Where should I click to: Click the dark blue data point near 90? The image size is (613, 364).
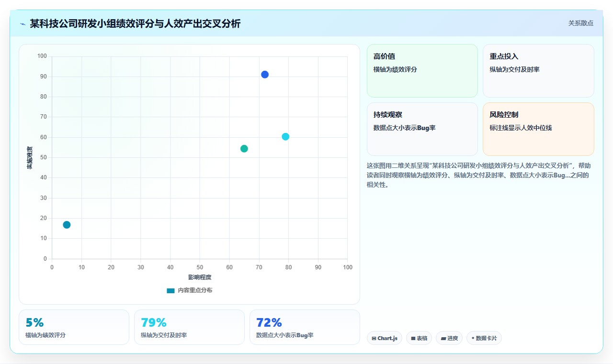point(265,75)
